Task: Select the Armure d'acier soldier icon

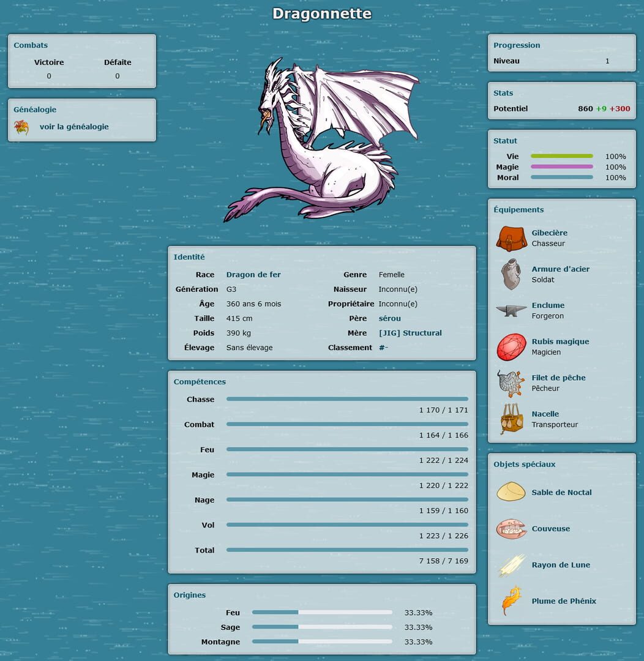Action: tap(511, 274)
